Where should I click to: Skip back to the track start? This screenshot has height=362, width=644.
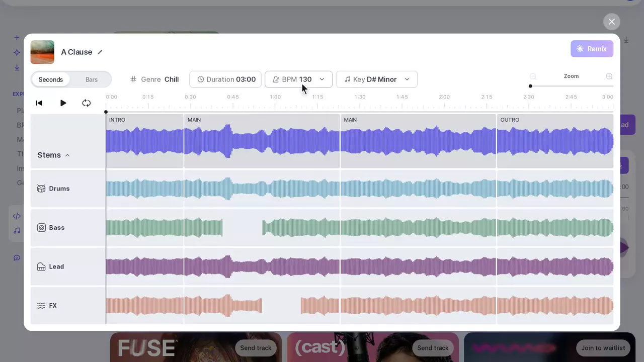coord(39,103)
